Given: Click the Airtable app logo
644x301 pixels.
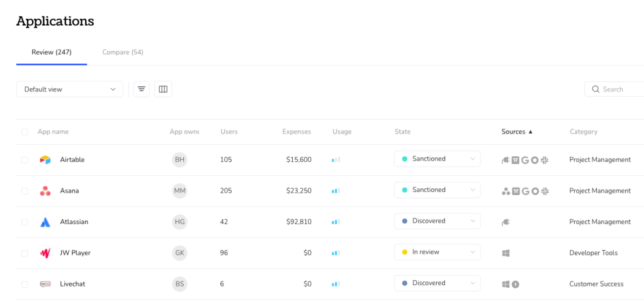Looking at the screenshot, I should [45, 160].
